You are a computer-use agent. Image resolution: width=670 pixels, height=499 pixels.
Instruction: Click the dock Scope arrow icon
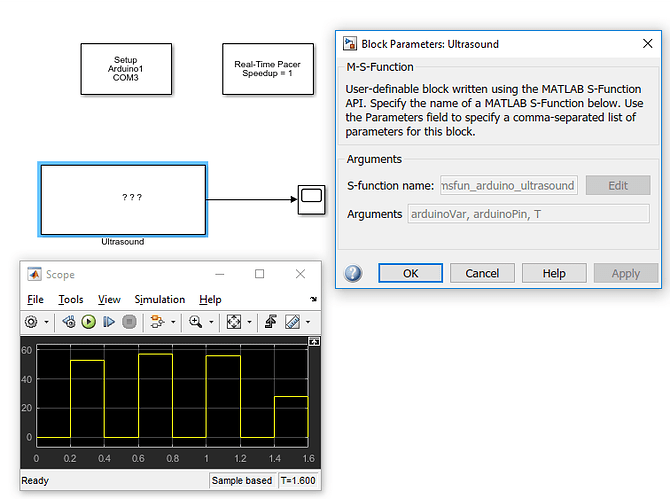[x=314, y=299]
